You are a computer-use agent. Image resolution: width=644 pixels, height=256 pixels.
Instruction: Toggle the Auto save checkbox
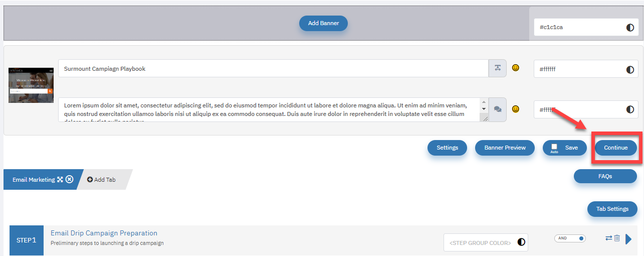554,147
